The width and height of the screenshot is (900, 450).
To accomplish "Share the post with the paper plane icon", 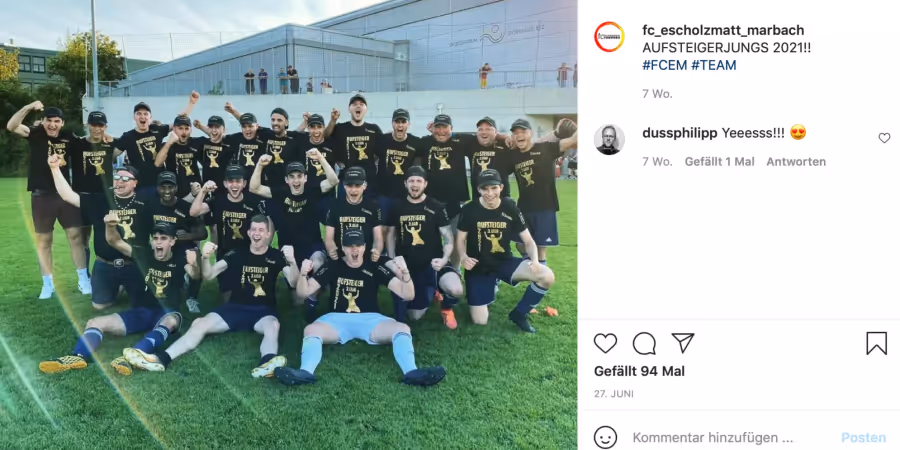I will [x=683, y=343].
